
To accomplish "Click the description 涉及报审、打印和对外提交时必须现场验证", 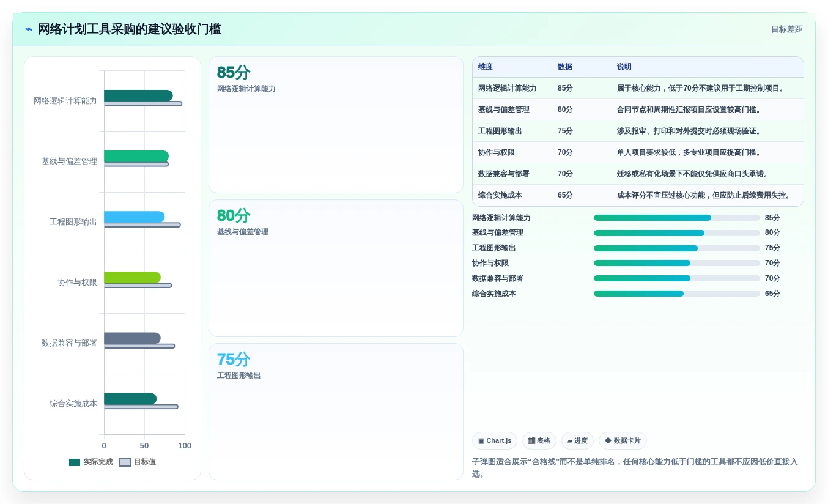I will (689, 132).
